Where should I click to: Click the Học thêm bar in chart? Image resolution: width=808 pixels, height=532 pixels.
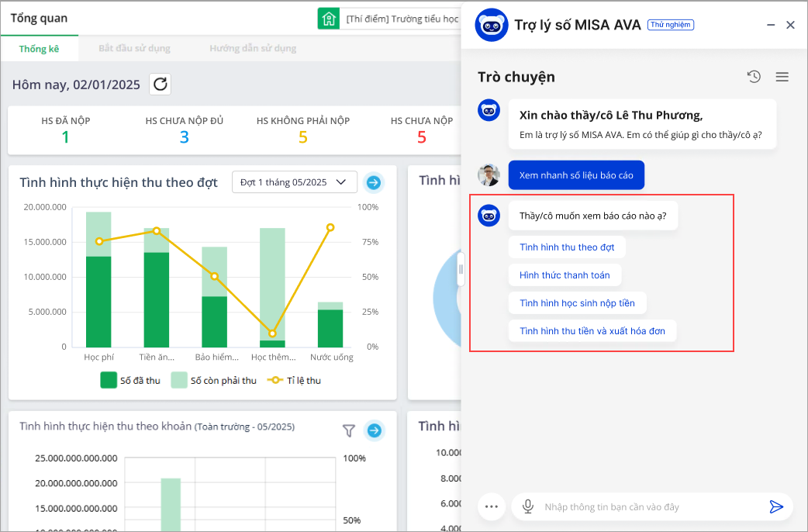272,288
